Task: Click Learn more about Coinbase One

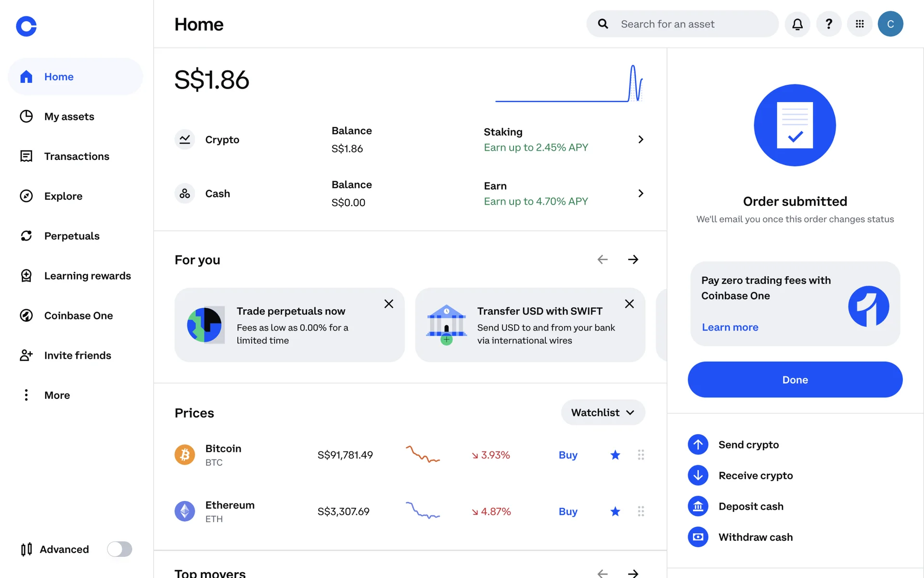Action: [x=730, y=327]
